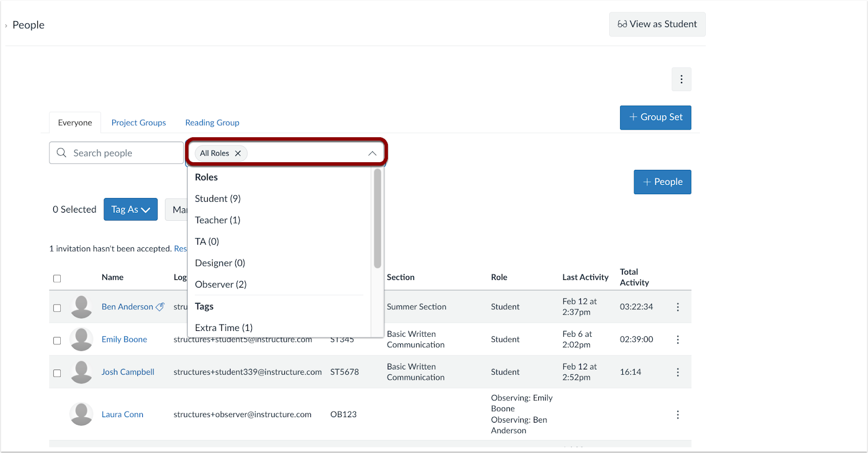Click the Observing: Emily Boone role text

coord(522,403)
